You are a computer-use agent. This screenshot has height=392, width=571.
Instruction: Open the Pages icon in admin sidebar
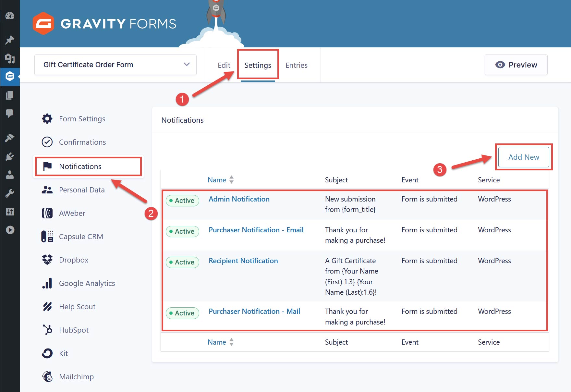pyautogui.click(x=10, y=95)
